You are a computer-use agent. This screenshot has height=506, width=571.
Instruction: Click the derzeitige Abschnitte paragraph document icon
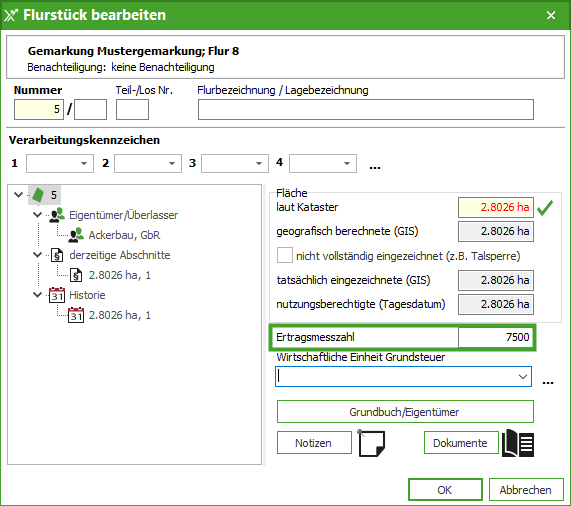tap(57, 255)
